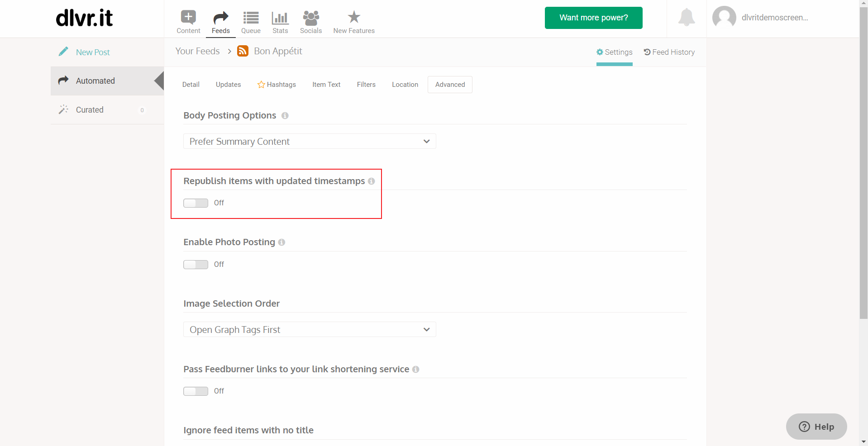This screenshot has width=868, height=446.
Task: Open the Your Feeds breadcrumb link
Action: [197, 51]
